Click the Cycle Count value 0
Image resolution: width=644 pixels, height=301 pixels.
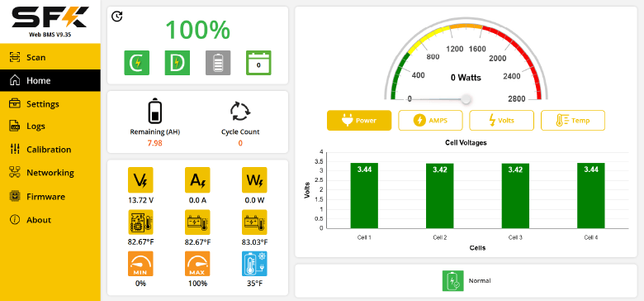240,143
